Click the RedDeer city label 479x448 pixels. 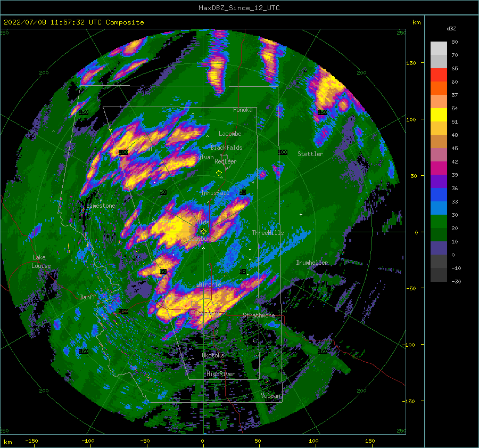pos(226,161)
